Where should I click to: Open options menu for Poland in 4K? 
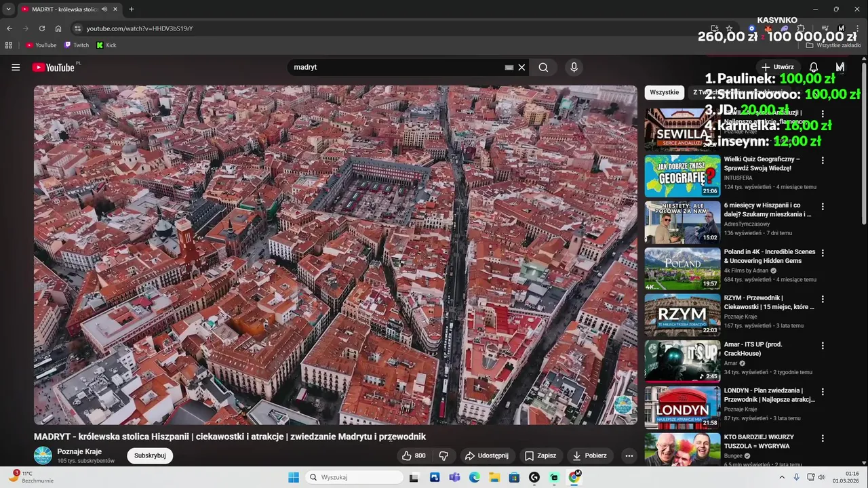click(823, 253)
